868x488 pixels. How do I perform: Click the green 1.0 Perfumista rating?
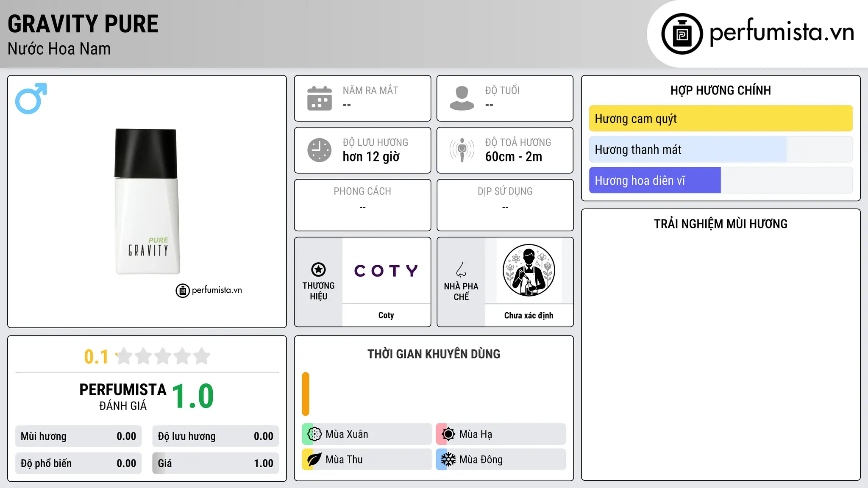coord(193,396)
